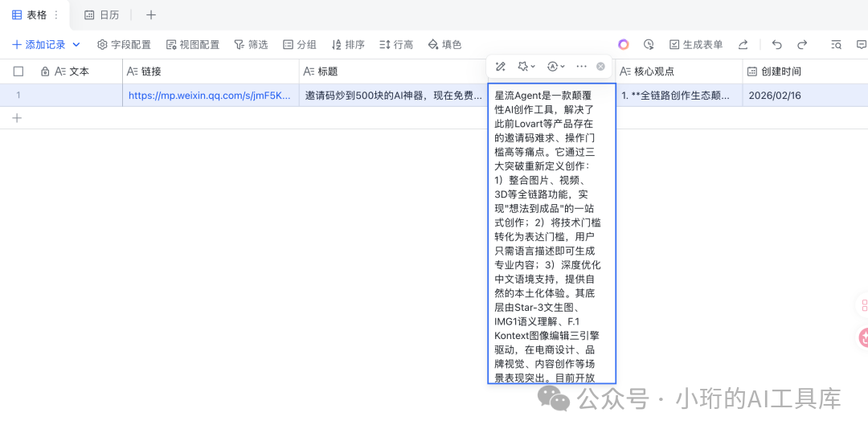This screenshot has width=868, height=433.
Task: Open 填色 fill color option
Action: pyautogui.click(x=445, y=45)
